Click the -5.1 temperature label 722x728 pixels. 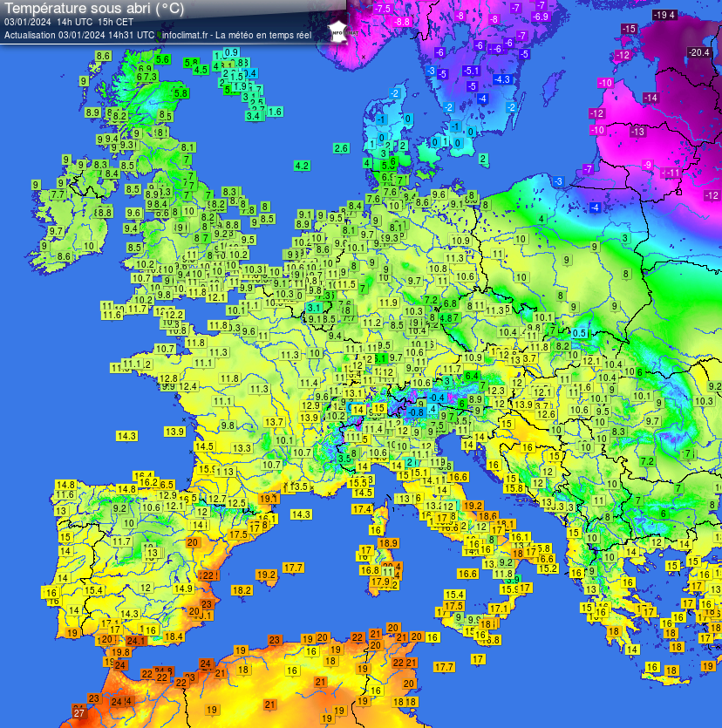click(x=471, y=71)
